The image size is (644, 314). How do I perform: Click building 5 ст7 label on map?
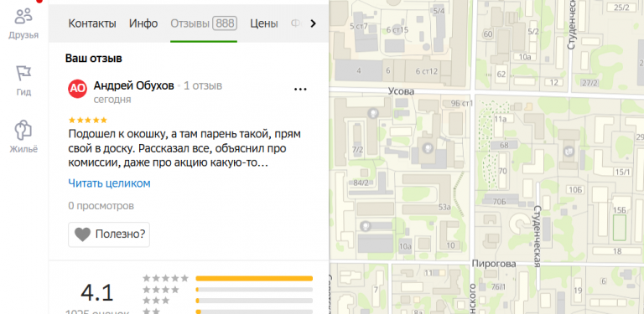pyautogui.click(x=359, y=27)
